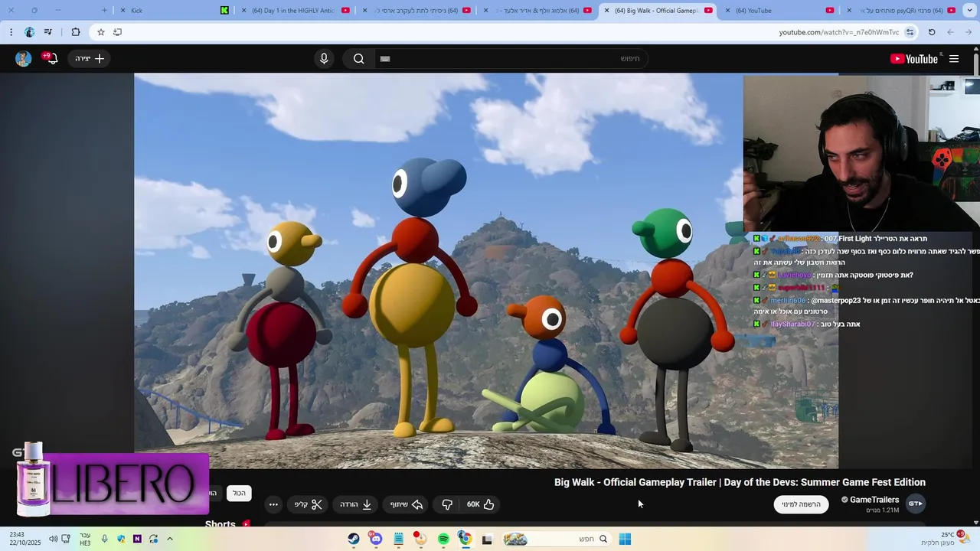Click the Big Walk video player
The width and height of the screenshot is (980, 551).
[x=486, y=271]
